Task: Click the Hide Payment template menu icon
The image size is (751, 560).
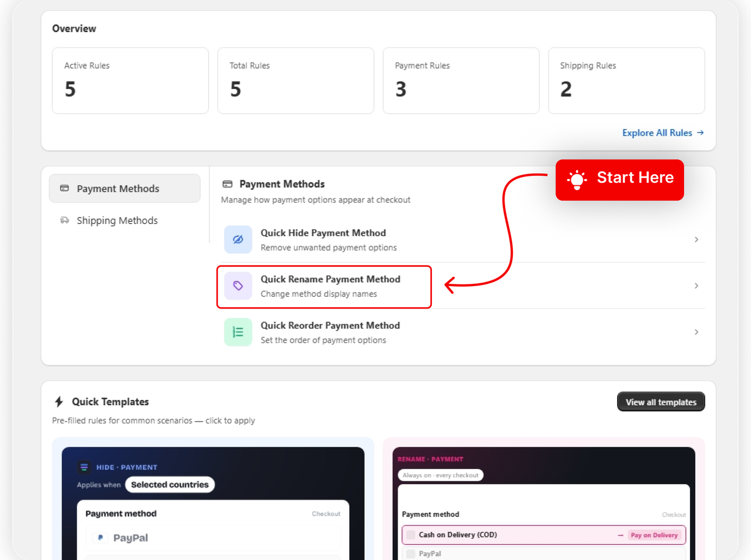Action: click(84, 467)
